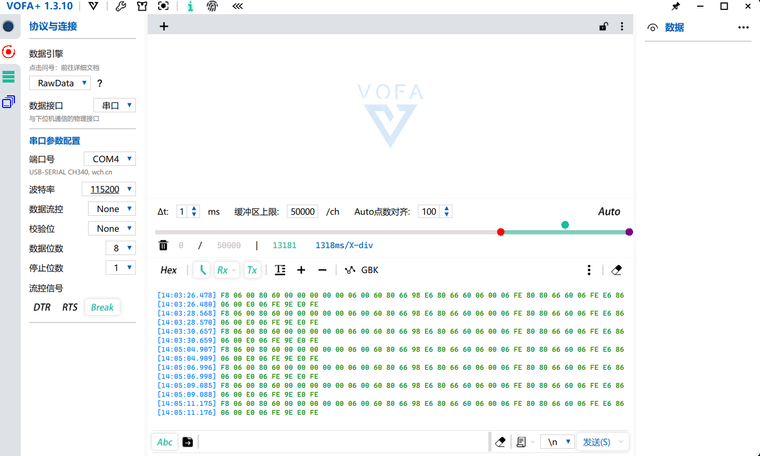Viewport: 760px width, 456px height.
Task: Clear send box with bottom eraser icon
Action: coord(500,442)
